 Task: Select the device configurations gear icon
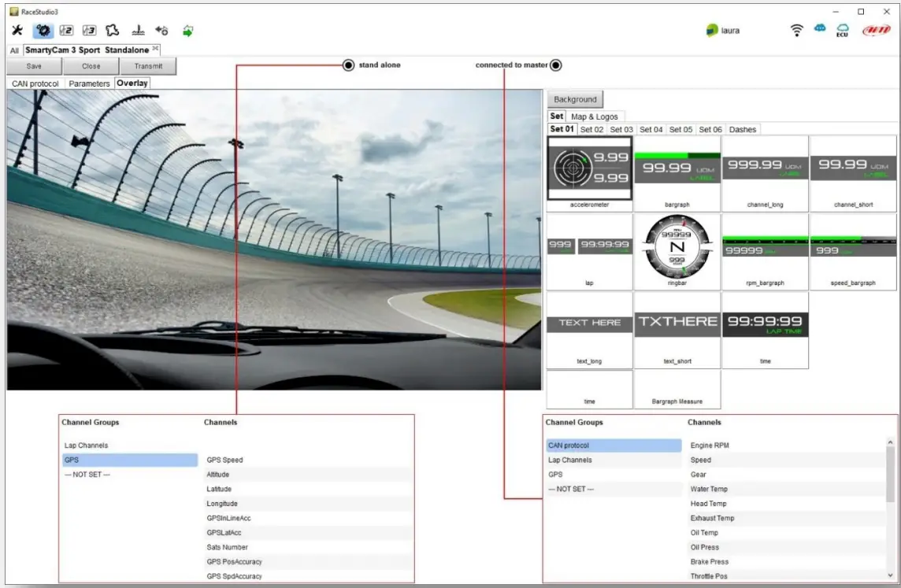43,31
